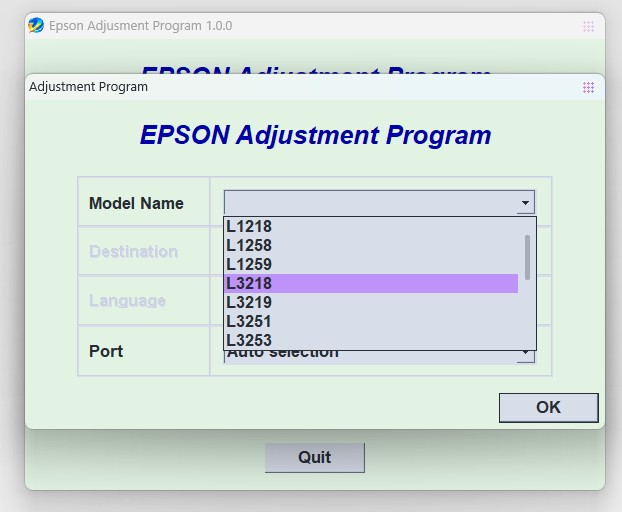Image resolution: width=622 pixels, height=512 pixels.
Task: Confirm with the OK button
Action: (x=549, y=408)
